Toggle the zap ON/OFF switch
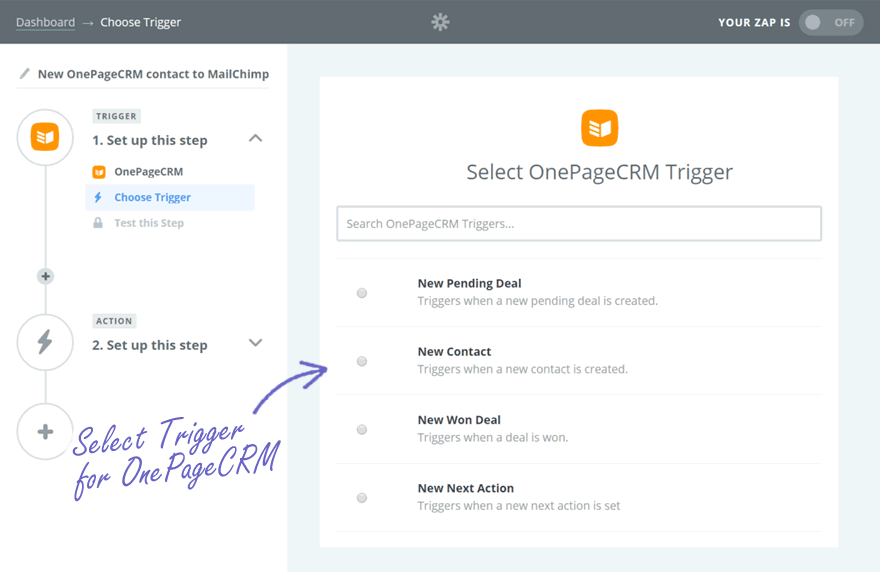The height and width of the screenshot is (572, 880). [x=831, y=22]
